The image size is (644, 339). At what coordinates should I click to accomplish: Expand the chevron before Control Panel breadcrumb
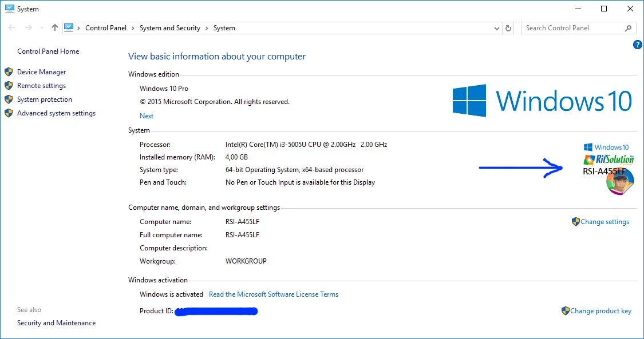[x=78, y=28]
